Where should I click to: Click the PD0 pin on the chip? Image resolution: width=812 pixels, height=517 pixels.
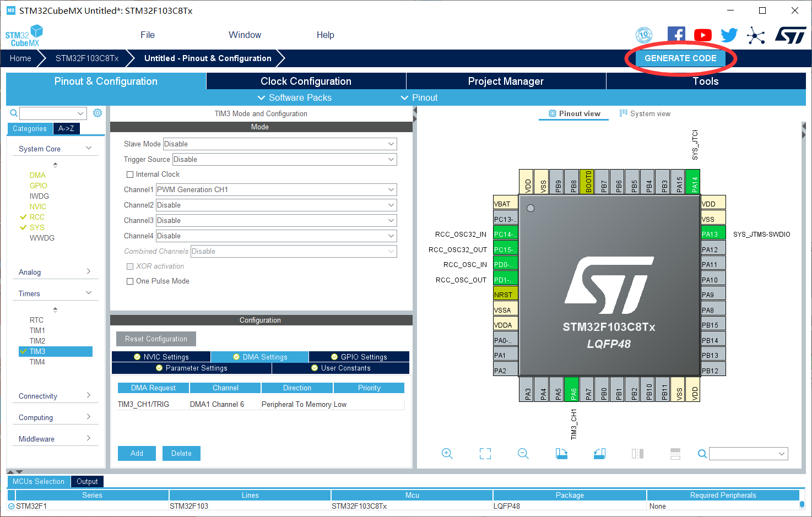tap(505, 264)
